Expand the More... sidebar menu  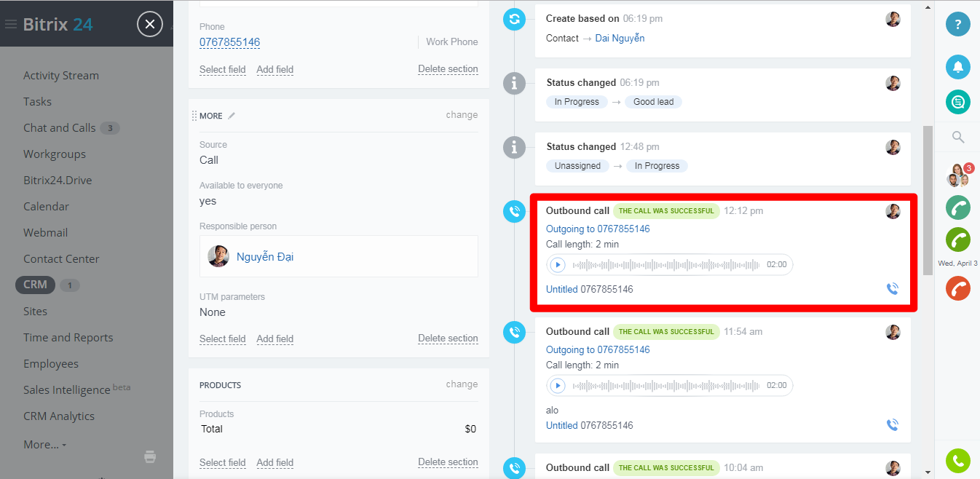coord(45,444)
